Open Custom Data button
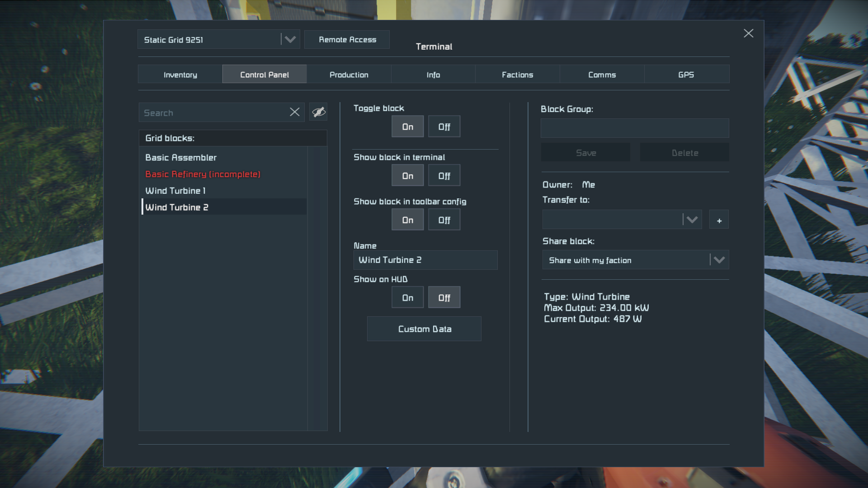Image resolution: width=868 pixels, height=488 pixels. [424, 329]
